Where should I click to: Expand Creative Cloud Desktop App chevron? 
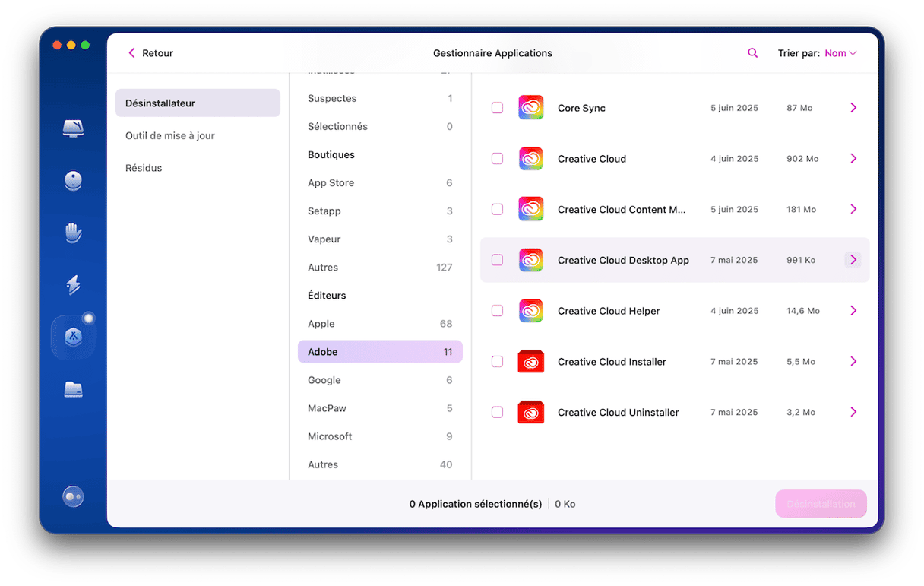coord(853,260)
